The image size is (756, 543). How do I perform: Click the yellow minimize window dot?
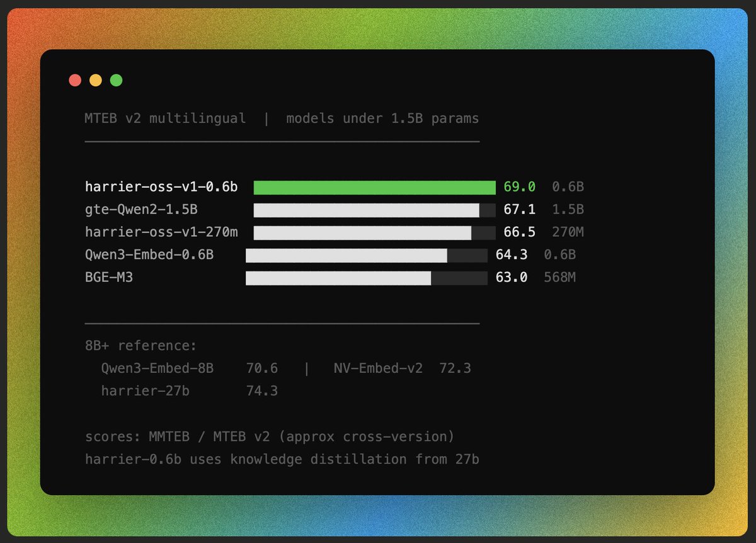tap(96, 80)
